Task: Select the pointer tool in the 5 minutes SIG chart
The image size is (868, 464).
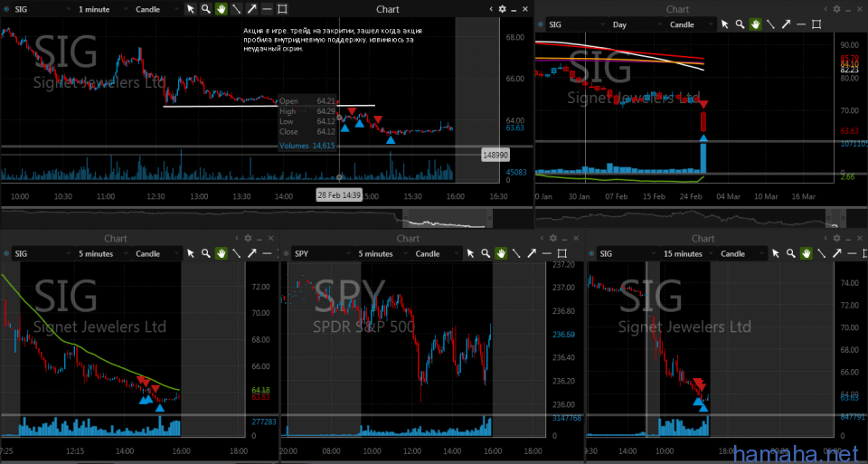Action: tap(191, 253)
